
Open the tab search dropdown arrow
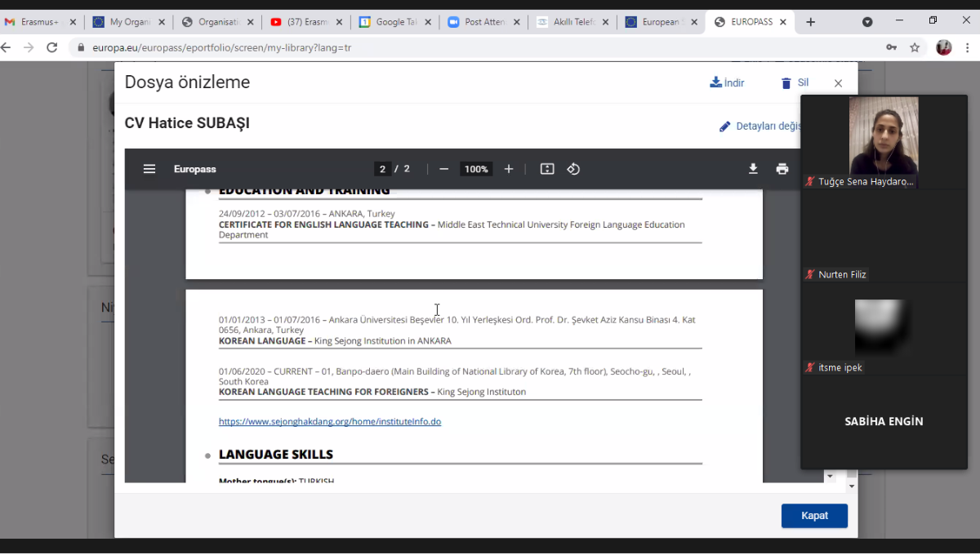pos(867,22)
